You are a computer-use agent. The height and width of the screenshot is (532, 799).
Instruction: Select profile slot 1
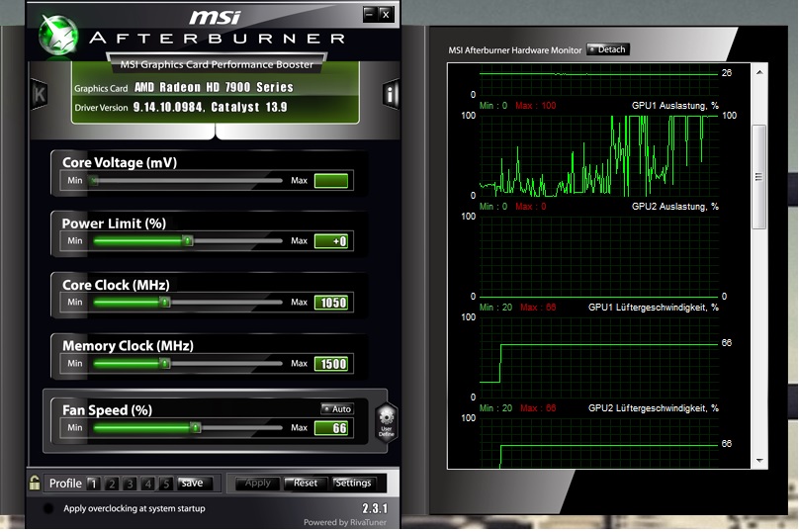pyautogui.click(x=93, y=484)
